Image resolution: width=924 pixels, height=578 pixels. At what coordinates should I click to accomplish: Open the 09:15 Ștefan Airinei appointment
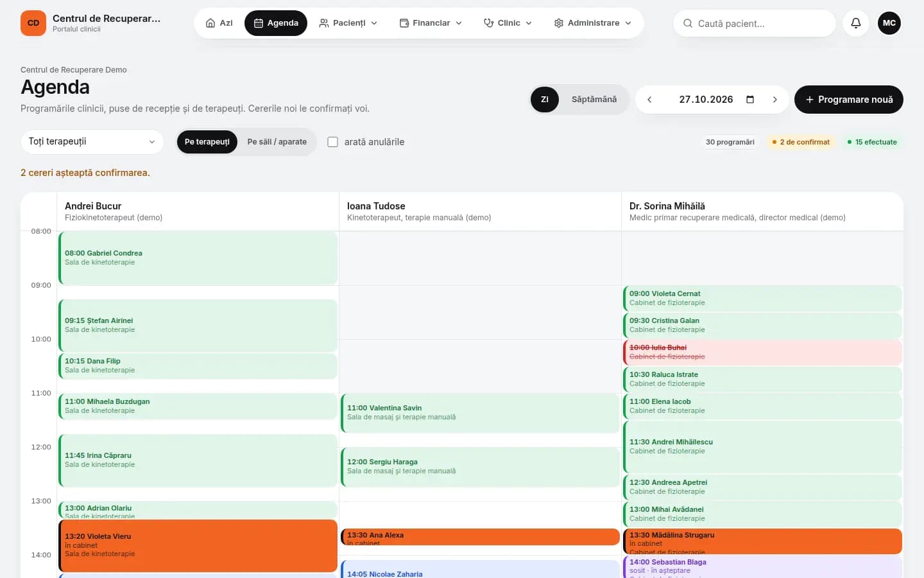pyautogui.click(x=198, y=325)
